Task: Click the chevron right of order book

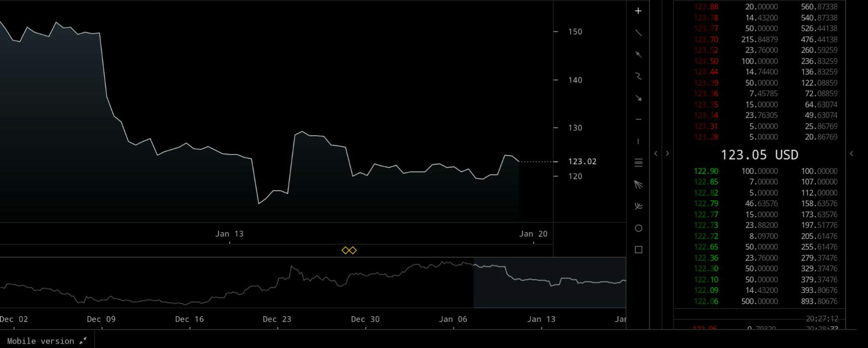Action: coord(851,153)
